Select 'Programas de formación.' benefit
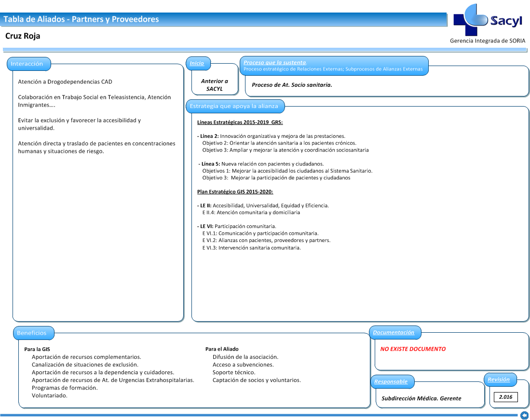Image resolution: width=530 pixels, height=420 pixels. 65,388
